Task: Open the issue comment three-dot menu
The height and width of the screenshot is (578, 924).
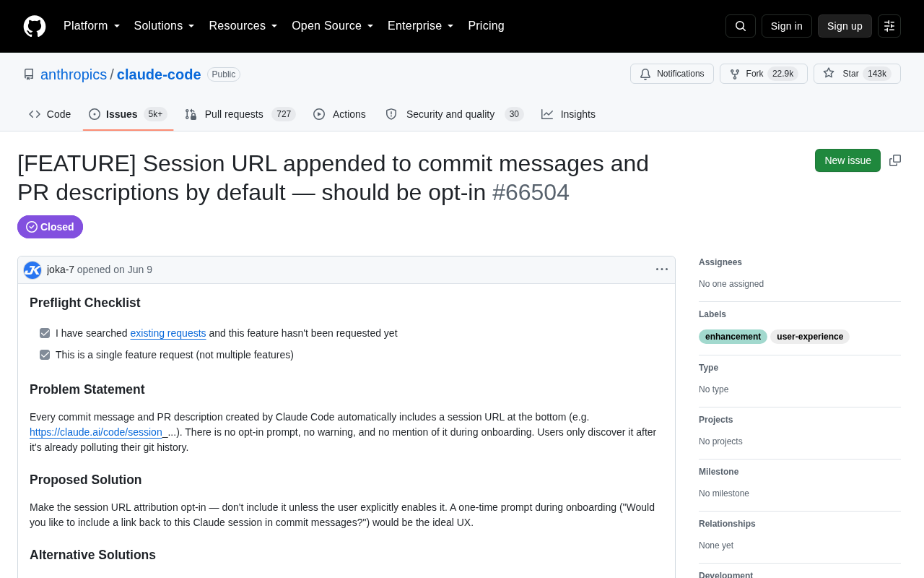Action: click(662, 269)
